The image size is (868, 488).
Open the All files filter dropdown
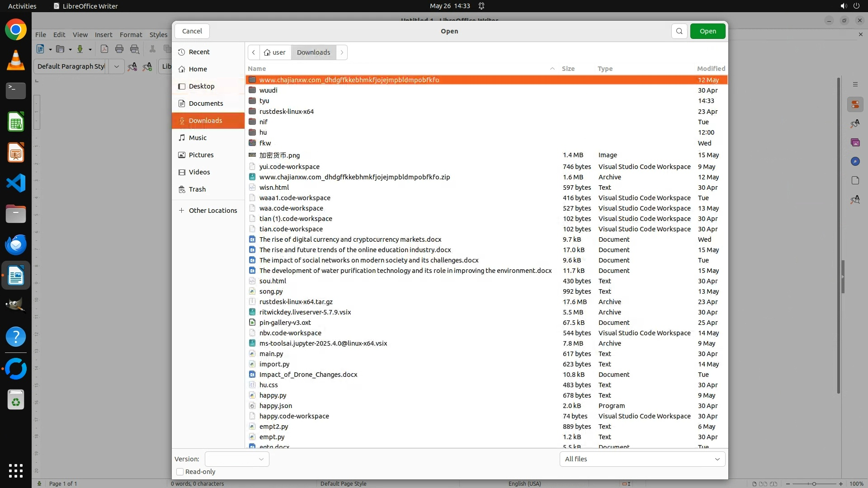[642, 459]
